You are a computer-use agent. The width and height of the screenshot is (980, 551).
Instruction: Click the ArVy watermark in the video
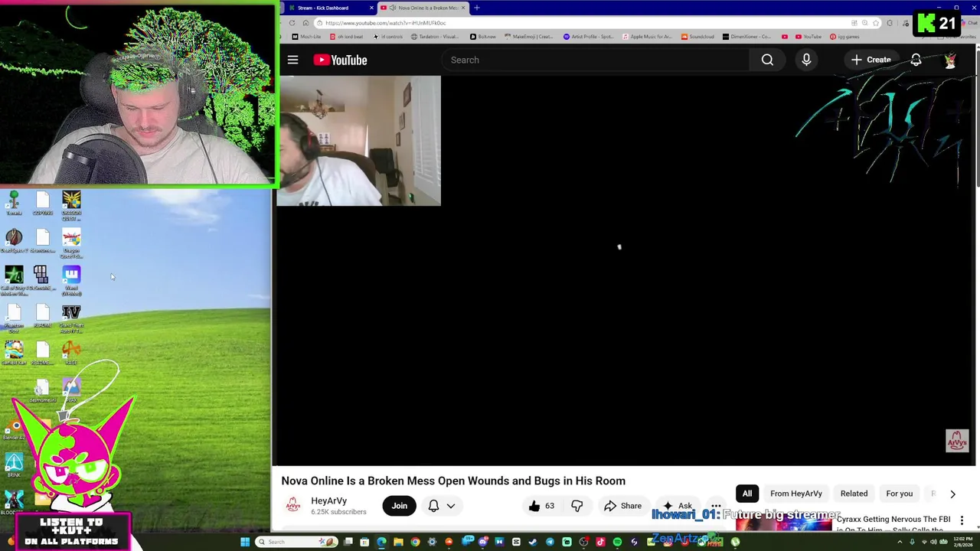(x=957, y=440)
